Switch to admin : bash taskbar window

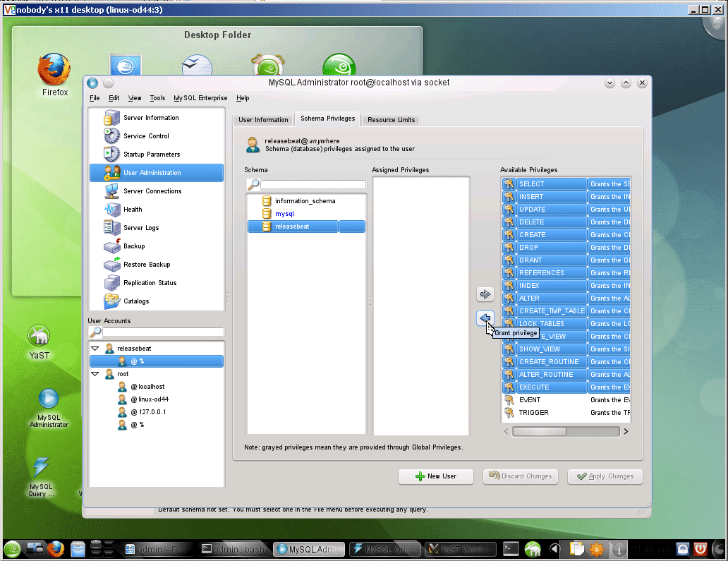click(234, 550)
